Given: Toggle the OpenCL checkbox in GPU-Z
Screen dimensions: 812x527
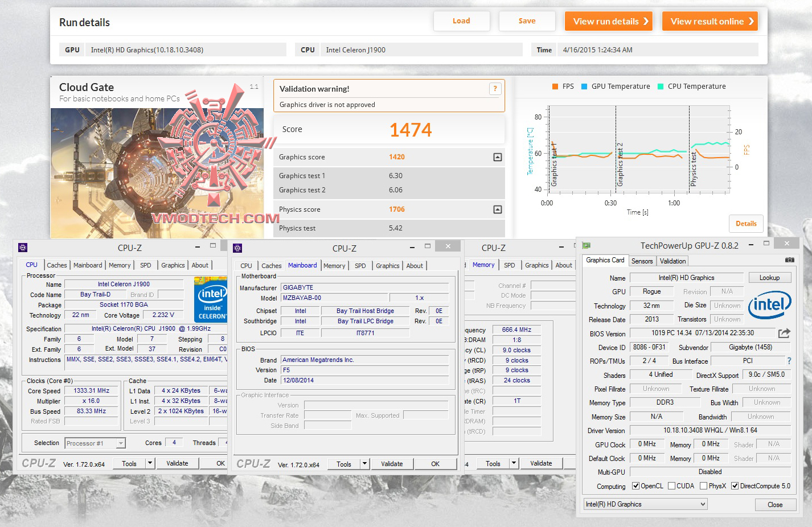Looking at the screenshot, I should tap(635, 485).
